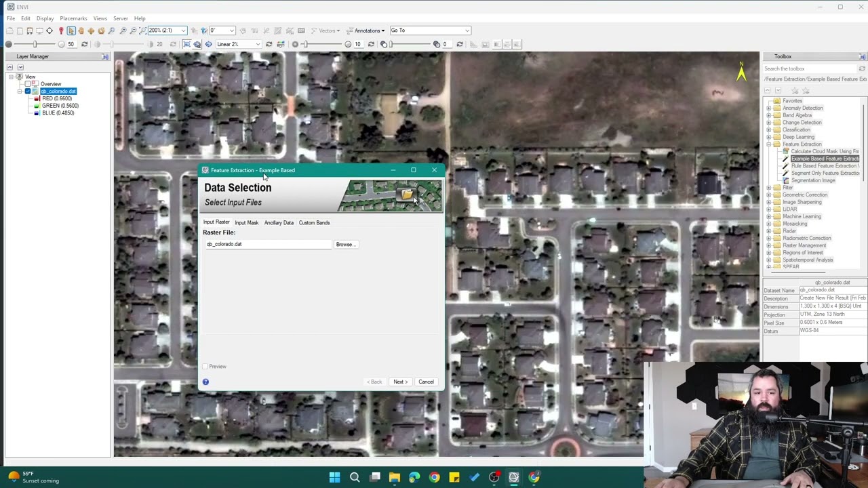Expand the Machine Learning folder in Toolbox
The image size is (868, 488).
[x=769, y=216]
